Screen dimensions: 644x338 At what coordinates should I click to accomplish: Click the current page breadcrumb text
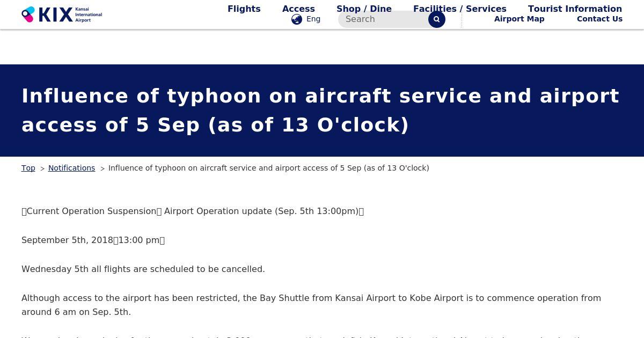tap(268, 168)
